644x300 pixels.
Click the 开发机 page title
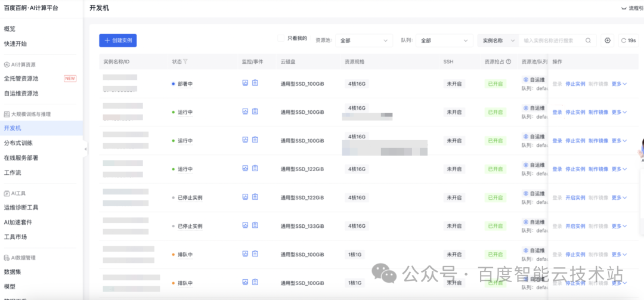point(100,8)
